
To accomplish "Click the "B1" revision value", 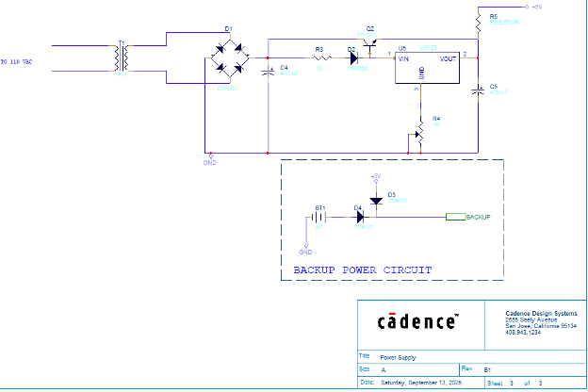I will pos(487,370).
